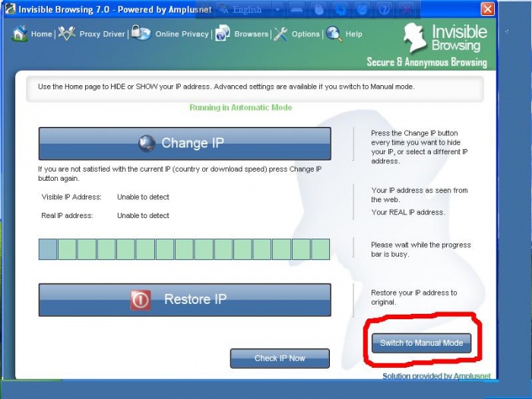Click the mouse icon in overlay toolbar
Image resolution: width=532 pixels, height=399 pixels.
[x=318, y=10]
